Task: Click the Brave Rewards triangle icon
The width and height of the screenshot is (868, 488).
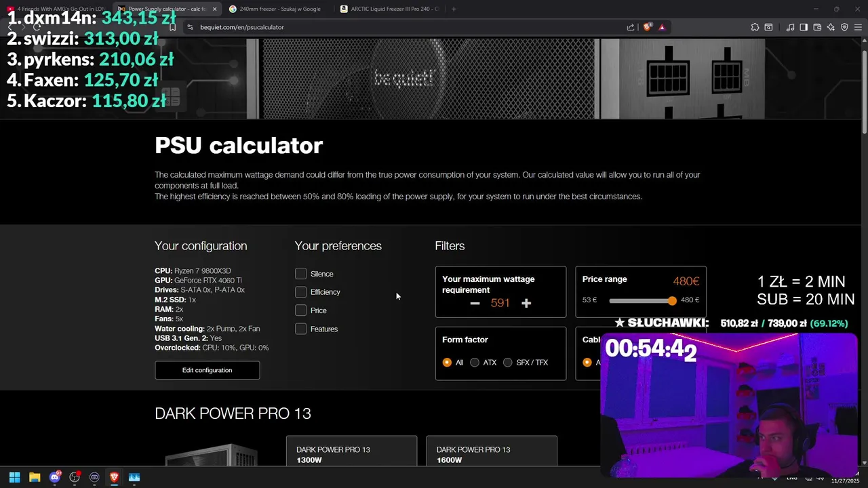Action: pos(662,27)
